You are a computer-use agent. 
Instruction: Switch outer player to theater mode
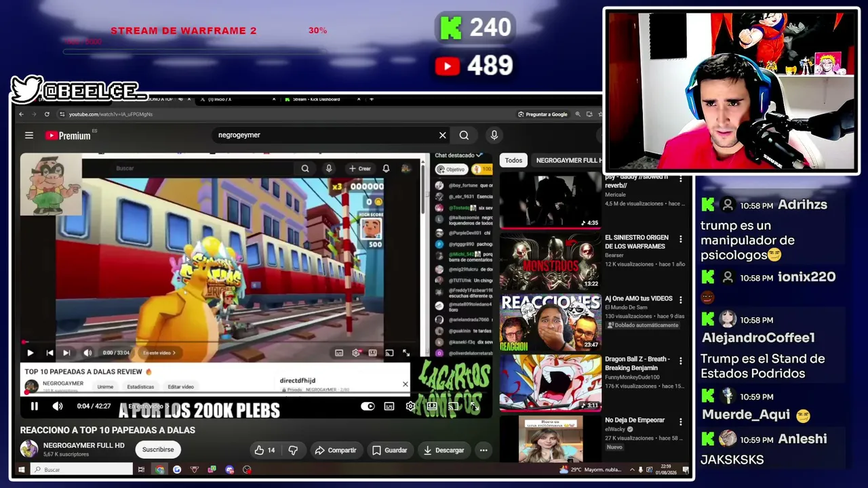(432, 407)
